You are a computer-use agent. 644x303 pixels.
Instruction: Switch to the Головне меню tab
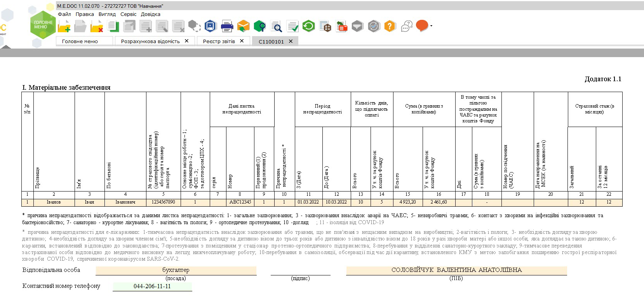click(x=80, y=41)
